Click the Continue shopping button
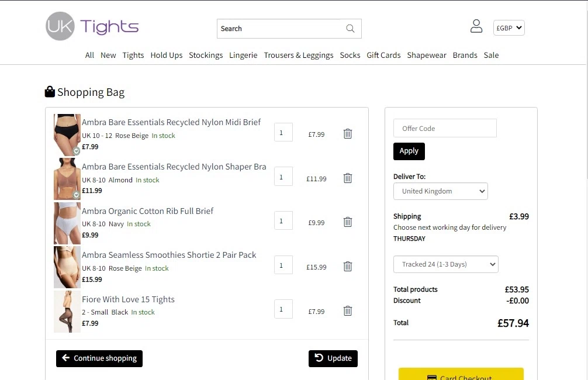588x380 pixels. 99,358
